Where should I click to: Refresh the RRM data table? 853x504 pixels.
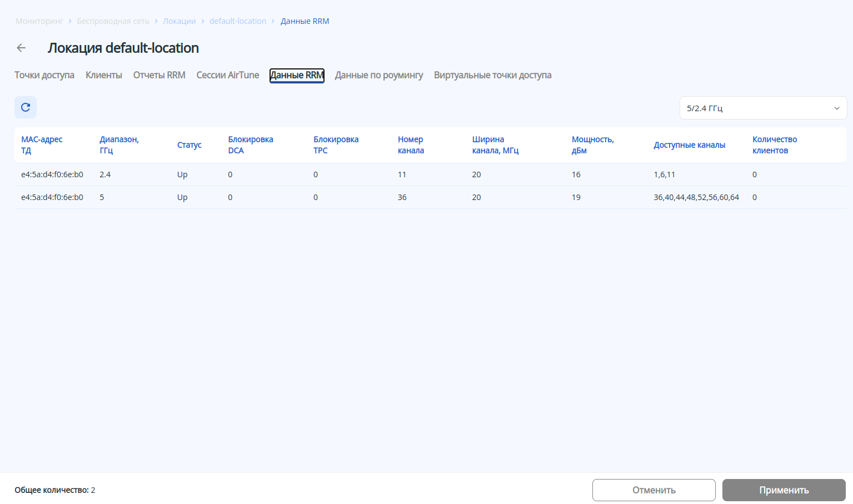click(x=26, y=107)
